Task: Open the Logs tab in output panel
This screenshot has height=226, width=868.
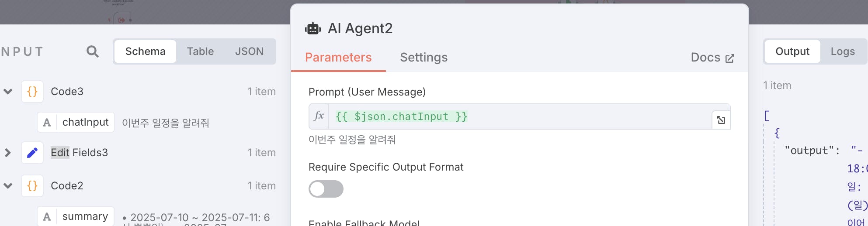Action: (x=843, y=51)
